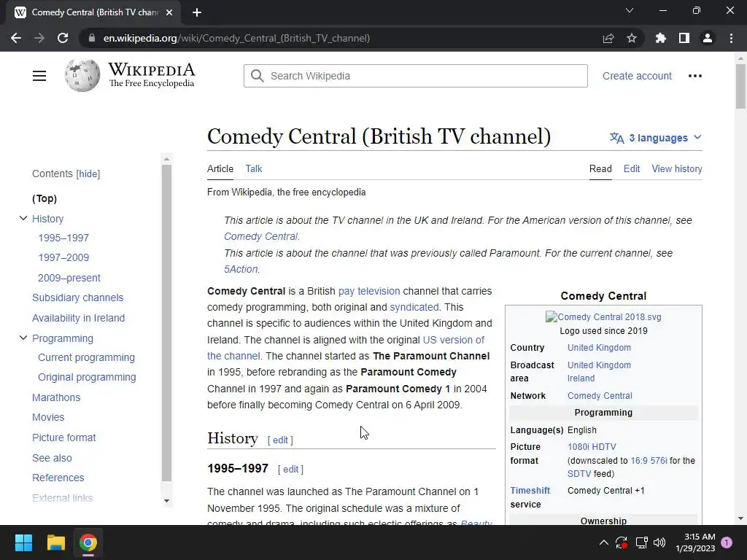Open the notification badge in the tray

click(x=727, y=542)
